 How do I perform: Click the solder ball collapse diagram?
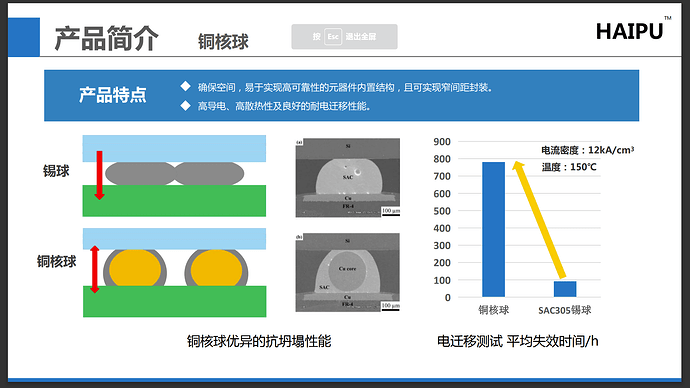click(x=174, y=176)
